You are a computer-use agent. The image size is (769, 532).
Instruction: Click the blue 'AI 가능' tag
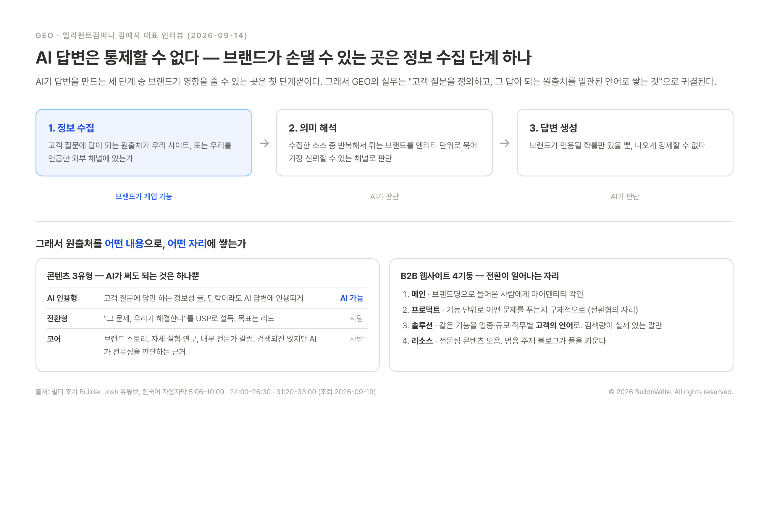coord(351,298)
